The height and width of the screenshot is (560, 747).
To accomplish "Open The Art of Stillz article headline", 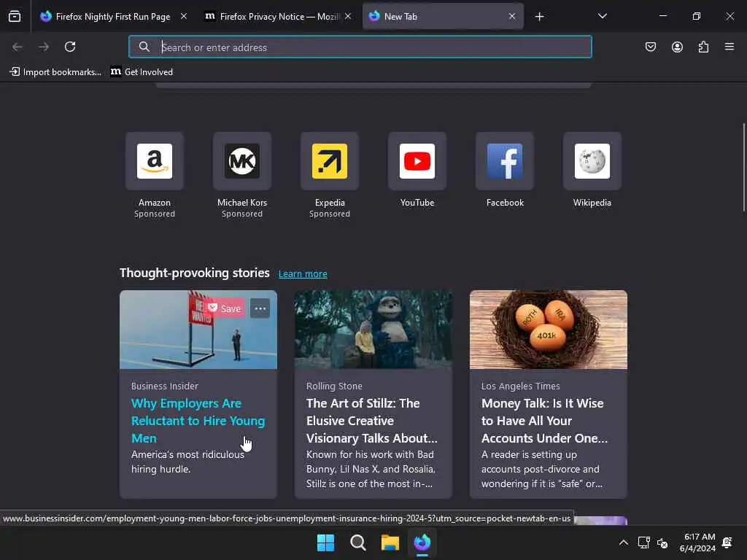I will click(x=371, y=421).
